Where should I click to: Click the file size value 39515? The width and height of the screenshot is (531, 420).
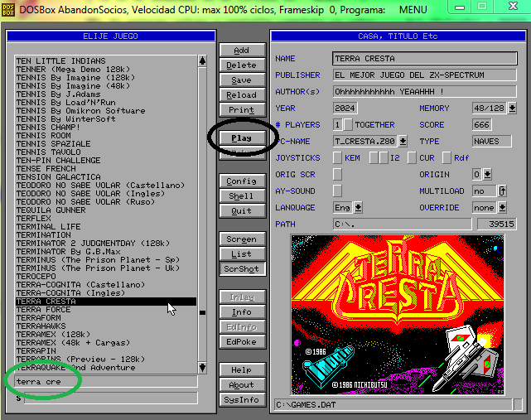point(497,224)
